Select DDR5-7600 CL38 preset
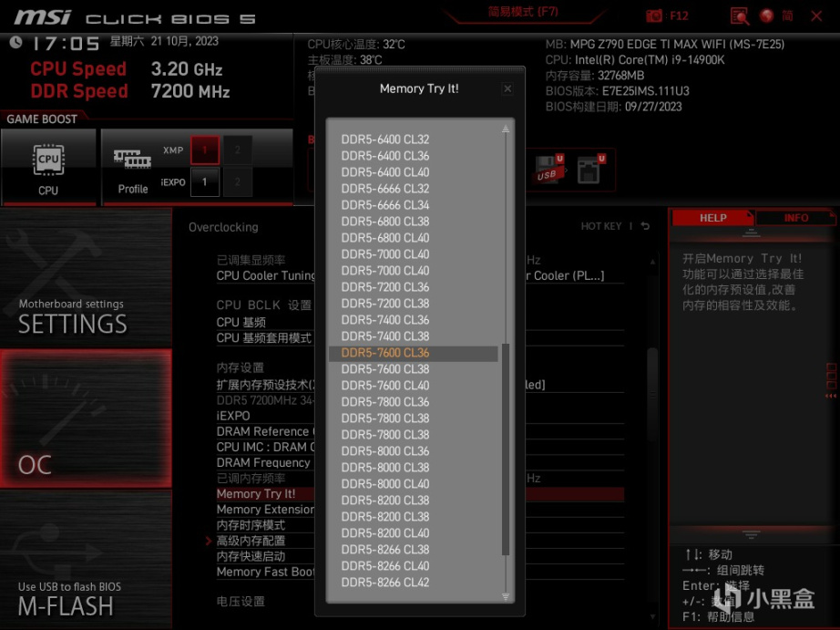The image size is (840, 630). [385, 369]
